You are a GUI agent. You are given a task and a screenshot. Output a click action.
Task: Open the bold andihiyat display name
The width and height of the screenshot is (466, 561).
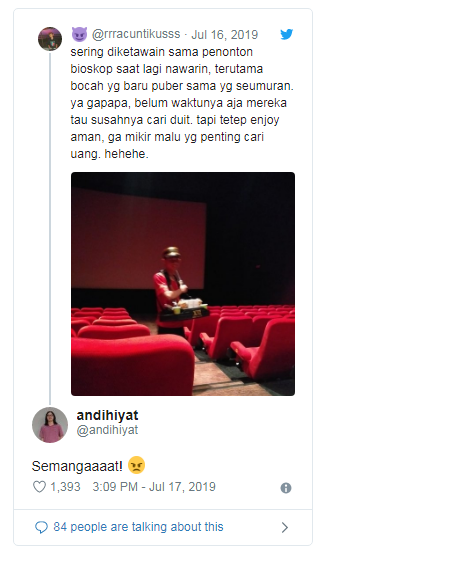[x=107, y=415]
